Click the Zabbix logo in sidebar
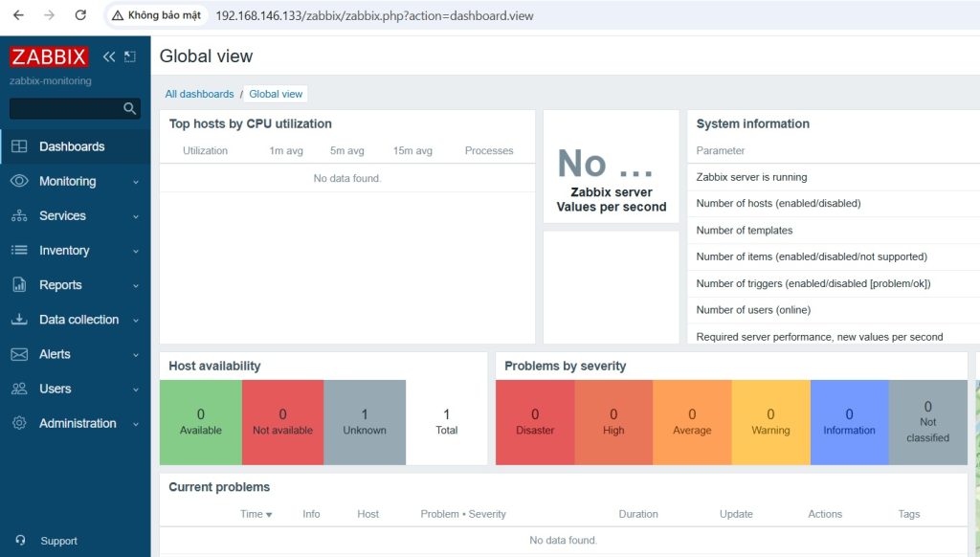This screenshot has width=980, height=557. (x=49, y=56)
